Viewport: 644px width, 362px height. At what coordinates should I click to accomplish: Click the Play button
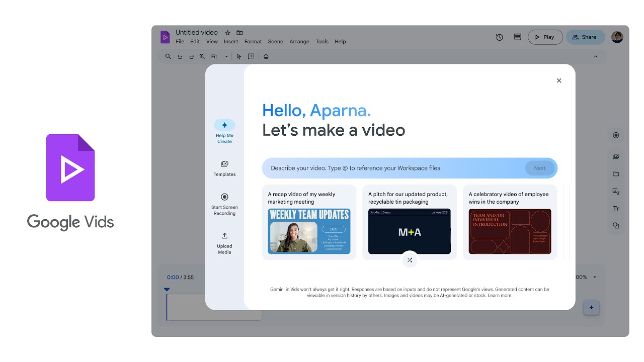point(545,37)
